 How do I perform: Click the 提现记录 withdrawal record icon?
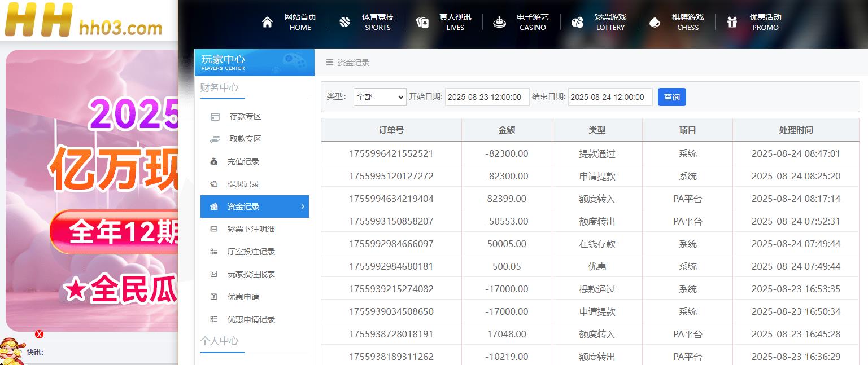[x=215, y=183]
